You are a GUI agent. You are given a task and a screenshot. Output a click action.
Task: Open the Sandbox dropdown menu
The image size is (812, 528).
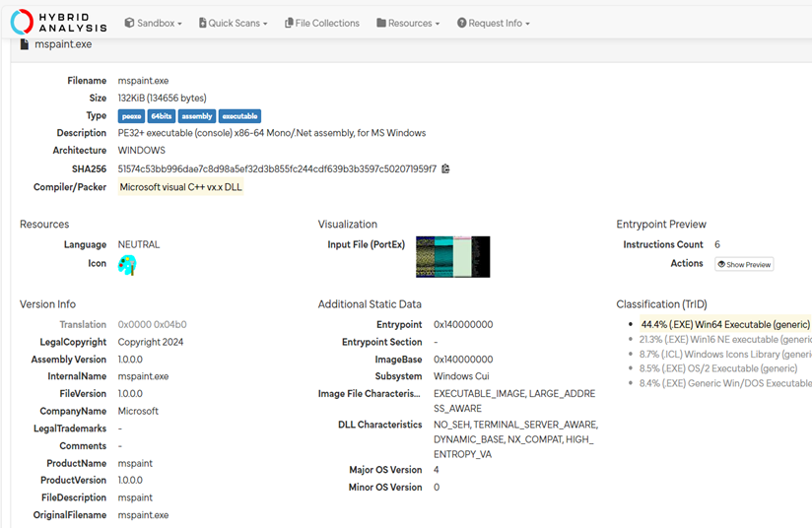[x=154, y=23]
